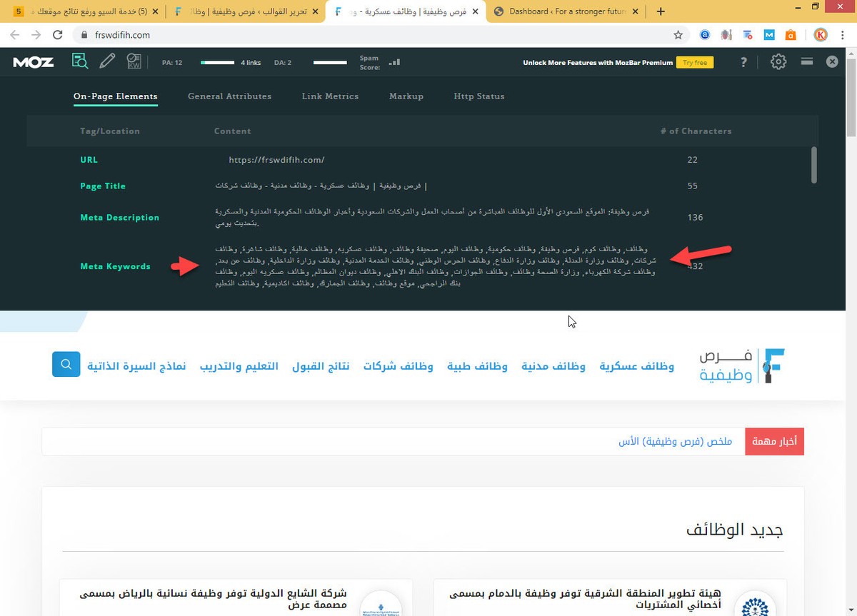Open Chrome three-dot menu
The image size is (857, 616).
pos(843,34)
